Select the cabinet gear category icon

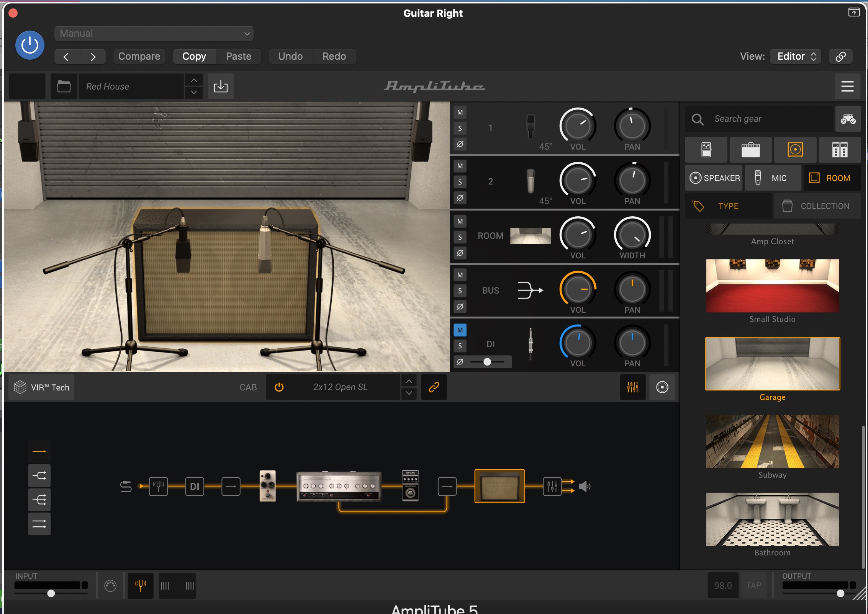(795, 150)
